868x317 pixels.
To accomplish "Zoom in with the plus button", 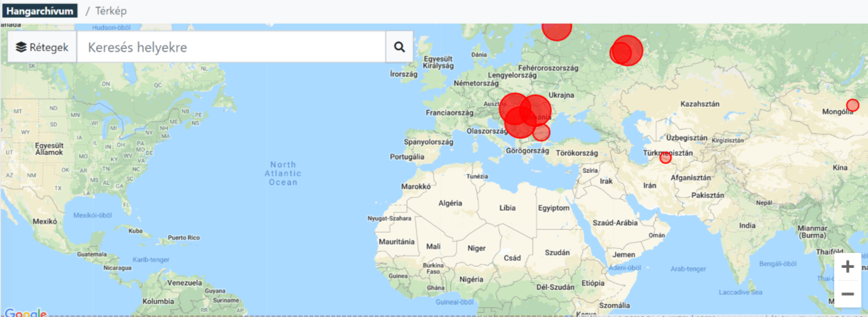I will (x=848, y=267).
